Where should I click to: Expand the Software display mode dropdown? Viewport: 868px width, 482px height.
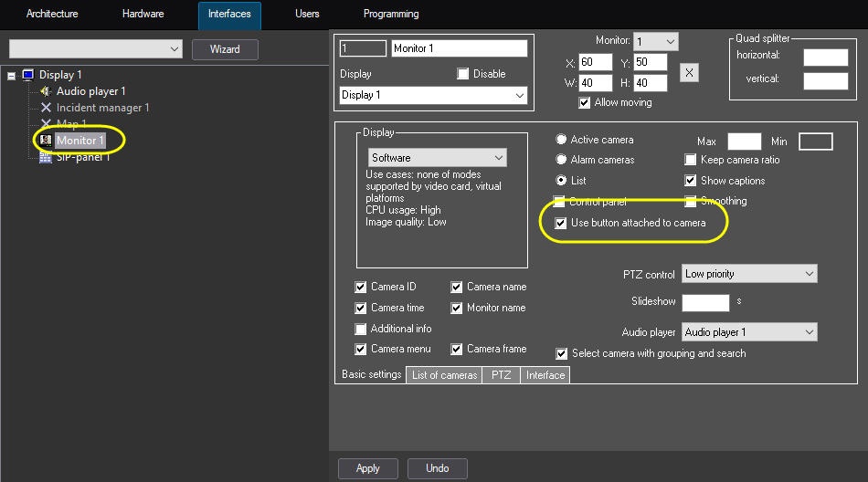[437, 158]
